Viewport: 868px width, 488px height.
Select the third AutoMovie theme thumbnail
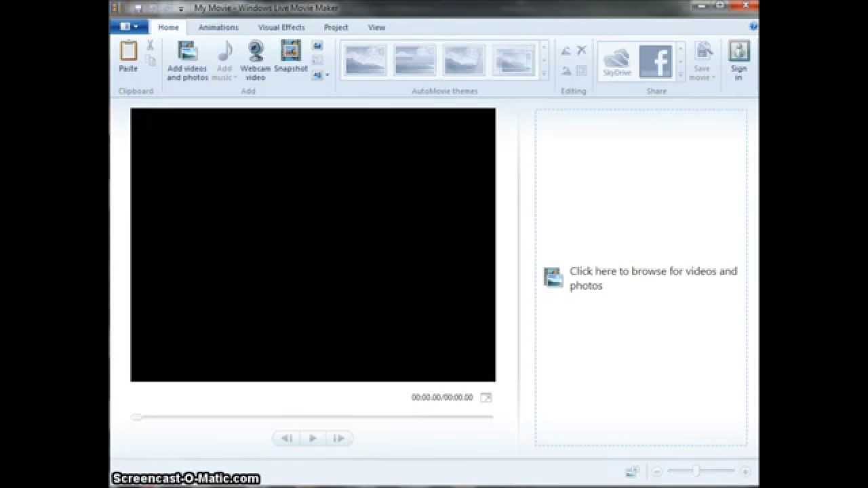click(x=465, y=60)
